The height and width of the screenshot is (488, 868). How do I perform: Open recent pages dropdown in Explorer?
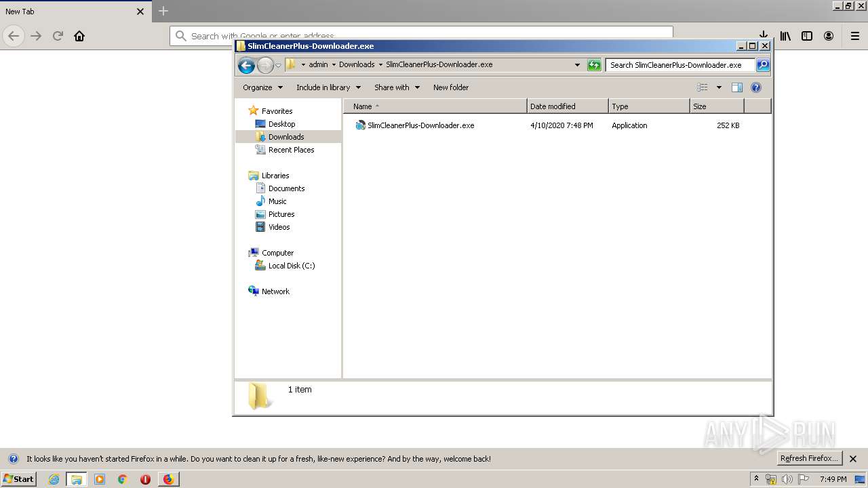click(x=278, y=66)
